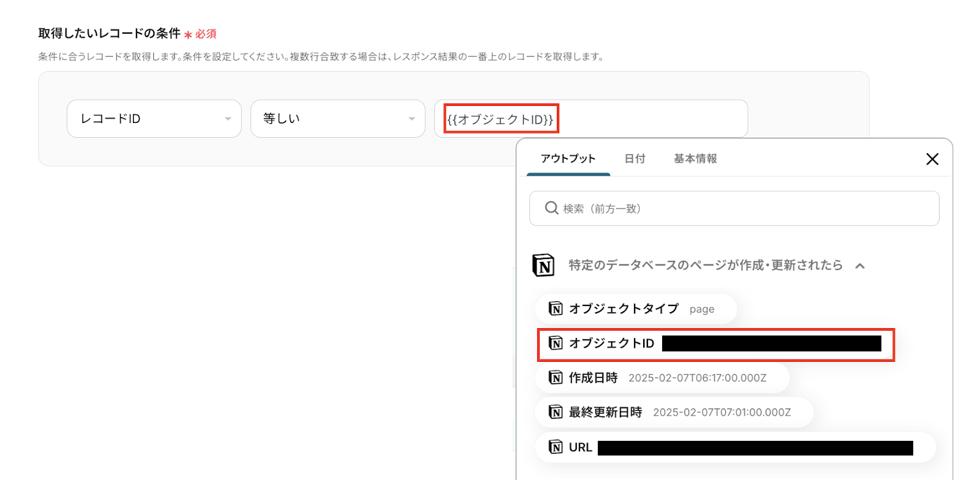Click the 検索（前方一致） search field
Image resolution: width=980 pixels, height=480 pixels.
click(734, 209)
